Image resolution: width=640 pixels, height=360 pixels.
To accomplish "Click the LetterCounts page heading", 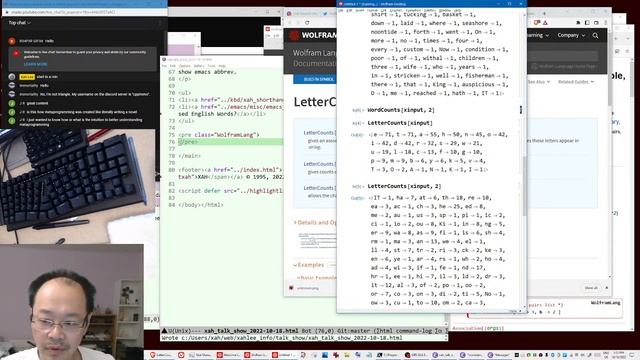I will [315, 102].
